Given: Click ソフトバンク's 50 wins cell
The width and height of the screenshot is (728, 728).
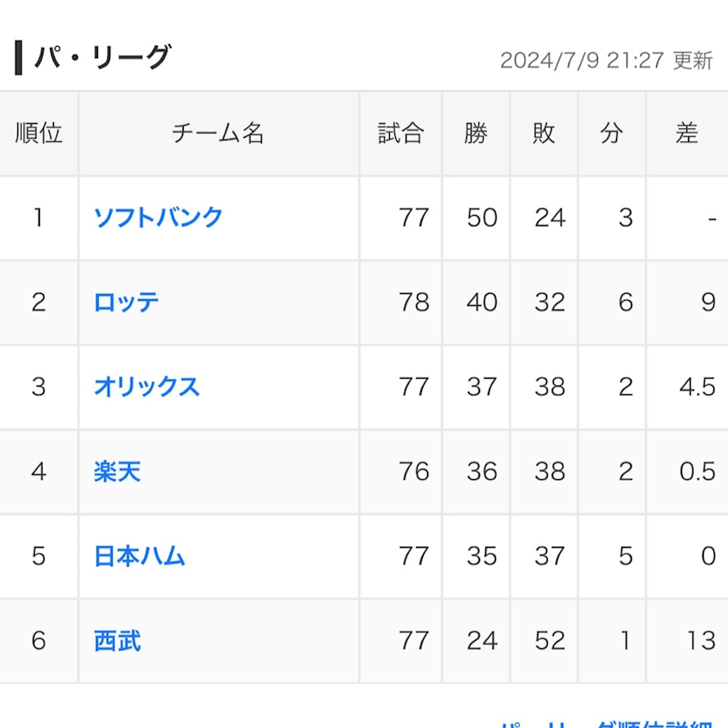Looking at the screenshot, I should pyautogui.click(x=482, y=217).
